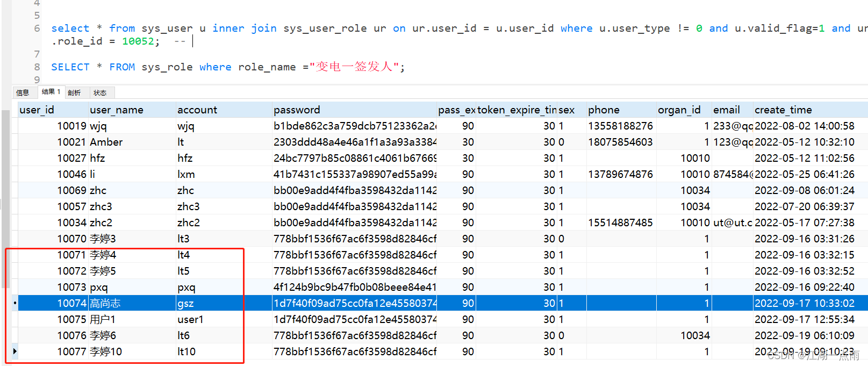Select password cell starting with b1bde862
Image resolution: width=868 pixels, height=366 pixels.
[354, 126]
